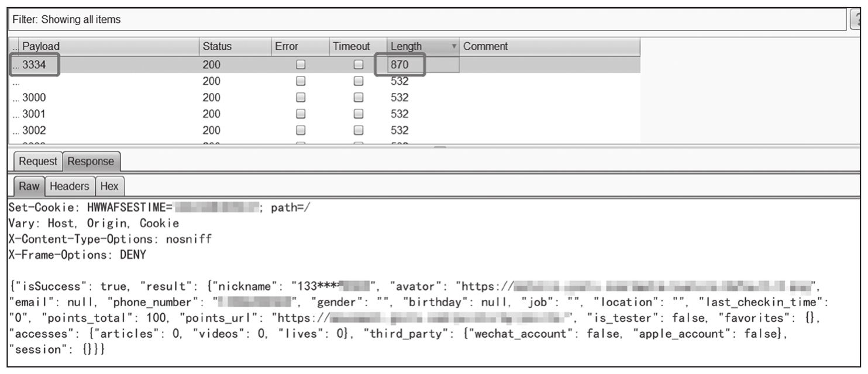Sort results by Status column header
868x374 pixels.
(234, 47)
